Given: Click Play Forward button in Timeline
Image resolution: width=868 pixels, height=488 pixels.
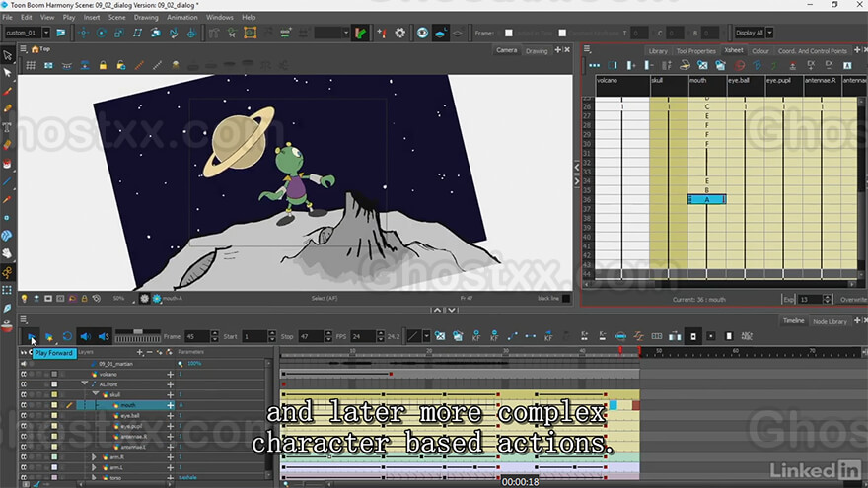Looking at the screenshot, I should click(31, 336).
